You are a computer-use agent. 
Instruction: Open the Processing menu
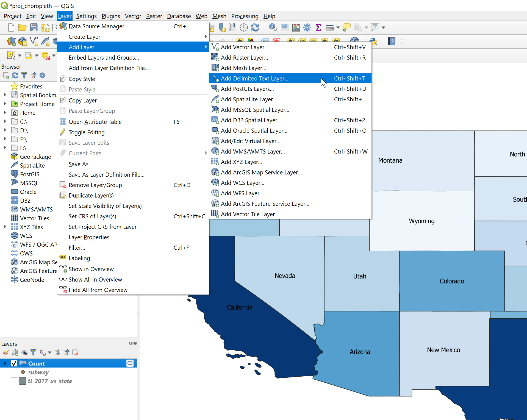(245, 16)
